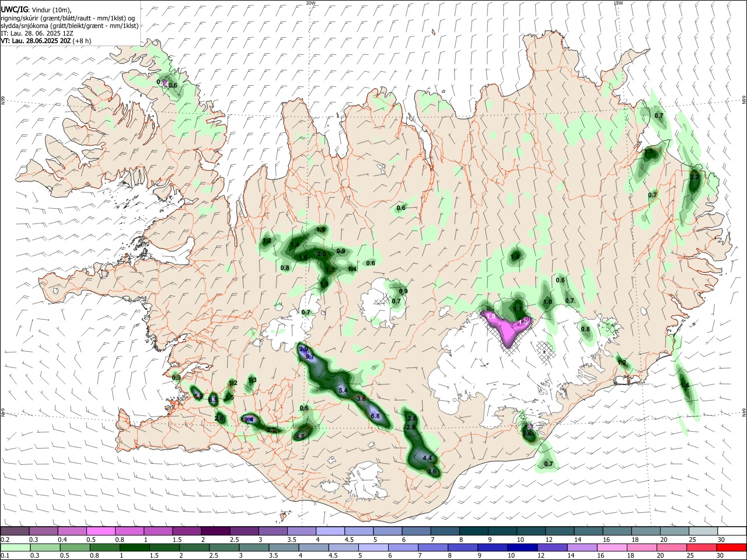This screenshot has height=560, width=747.
Task: Click the '2.2' precipitation value in the east
Action: 694,177
